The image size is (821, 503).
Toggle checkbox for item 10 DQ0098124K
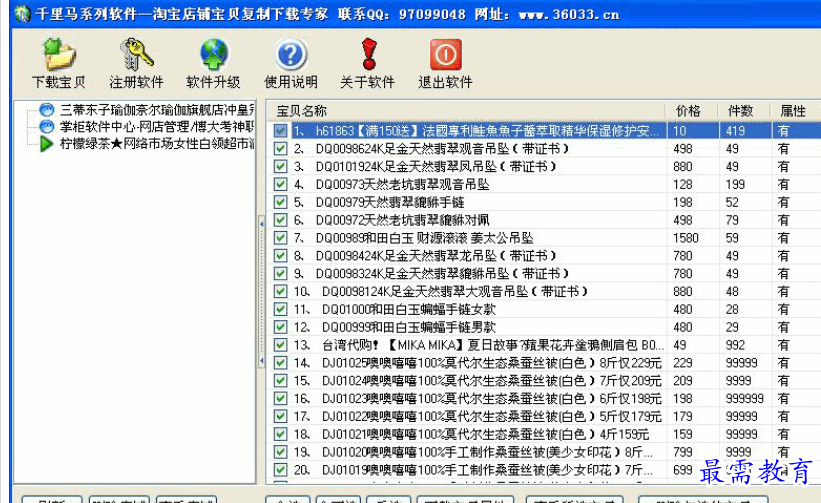coord(281,292)
